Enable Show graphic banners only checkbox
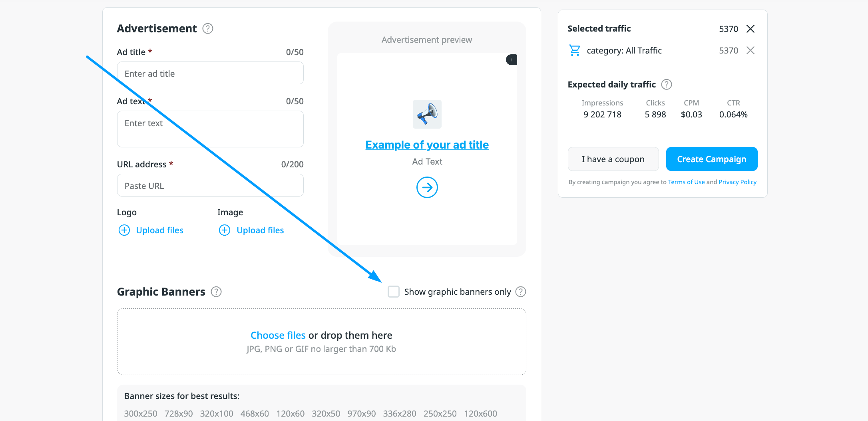Viewport: 868px width, 421px height. click(394, 292)
